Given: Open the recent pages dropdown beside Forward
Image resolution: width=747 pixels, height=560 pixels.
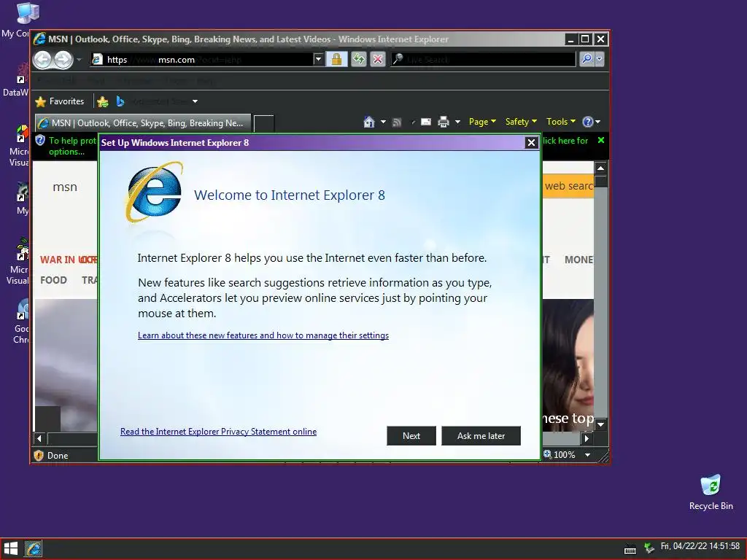Looking at the screenshot, I should tap(79, 60).
